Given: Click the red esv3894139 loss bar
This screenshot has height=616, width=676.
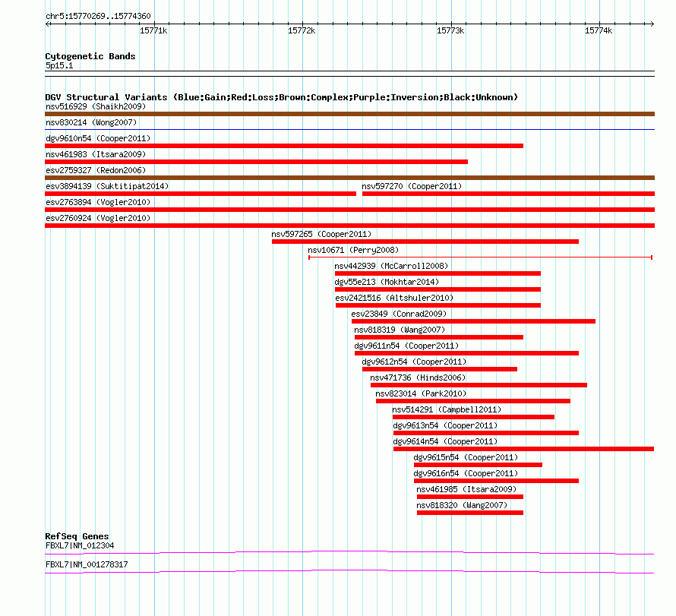Looking at the screenshot, I should pos(201,194).
